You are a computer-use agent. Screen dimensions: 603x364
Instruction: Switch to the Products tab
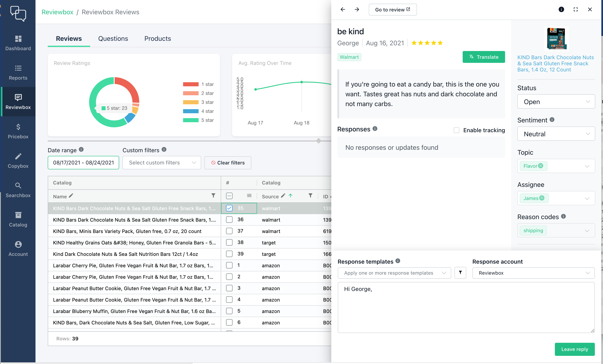pos(158,39)
